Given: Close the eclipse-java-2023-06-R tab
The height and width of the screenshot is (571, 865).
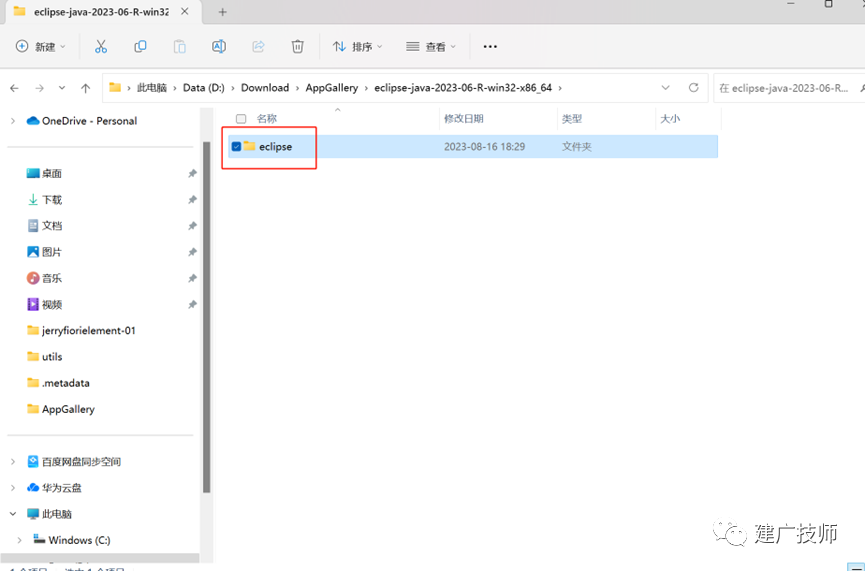Looking at the screenshot, I should pyautogui.click(x=185, y=12).
